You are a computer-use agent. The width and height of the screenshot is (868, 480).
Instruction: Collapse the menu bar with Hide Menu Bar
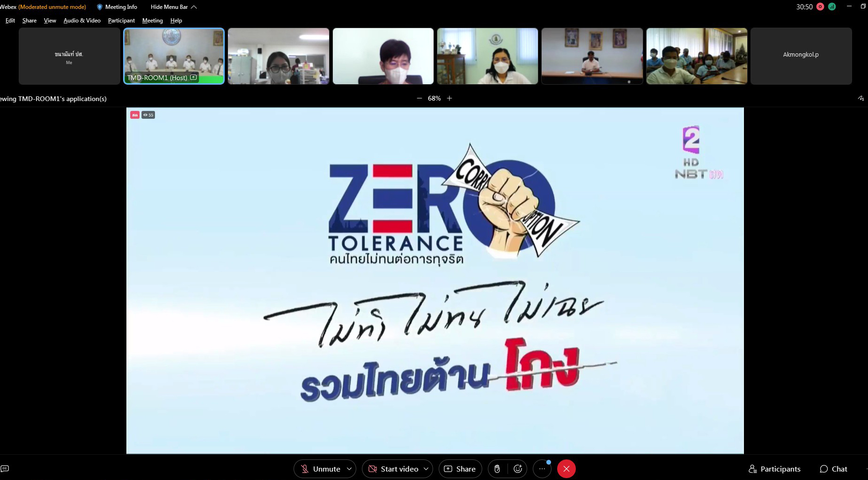[x=173, y=7]
